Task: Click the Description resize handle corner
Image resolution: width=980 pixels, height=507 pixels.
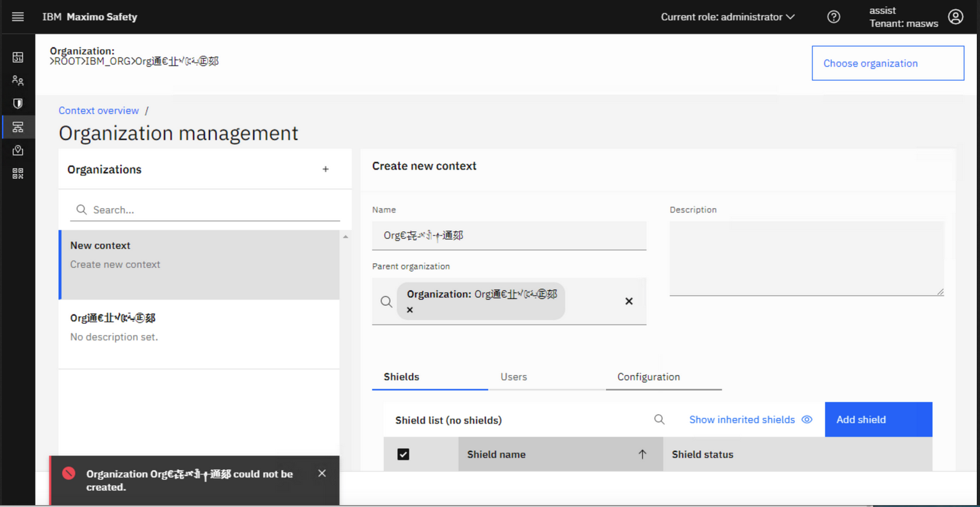Action: coord(940,292)
